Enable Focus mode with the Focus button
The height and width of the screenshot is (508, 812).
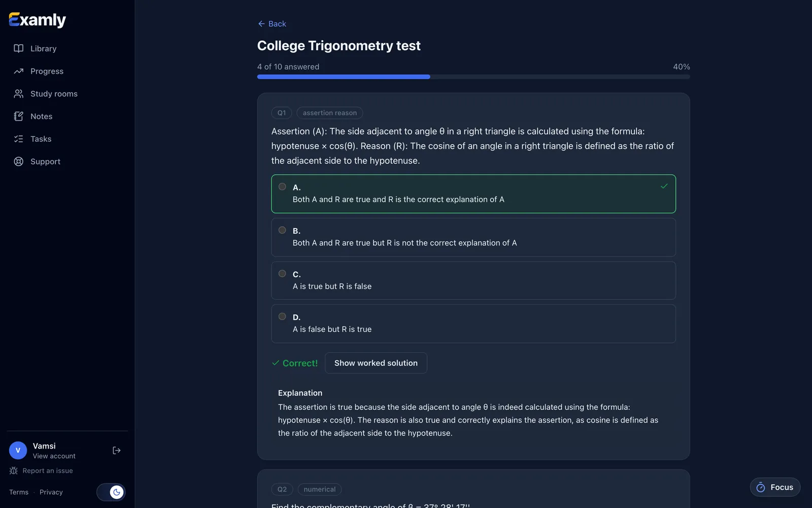775,487
